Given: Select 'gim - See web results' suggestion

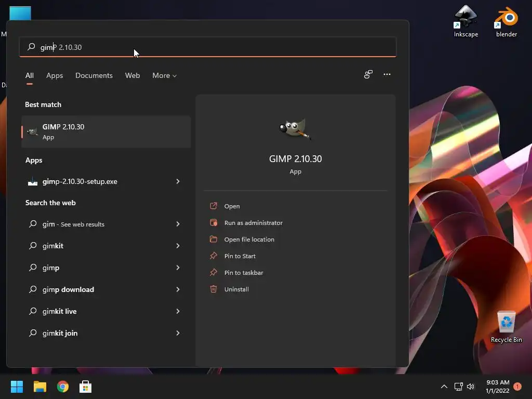Looking at the screenshot, I should pos(106,224).
